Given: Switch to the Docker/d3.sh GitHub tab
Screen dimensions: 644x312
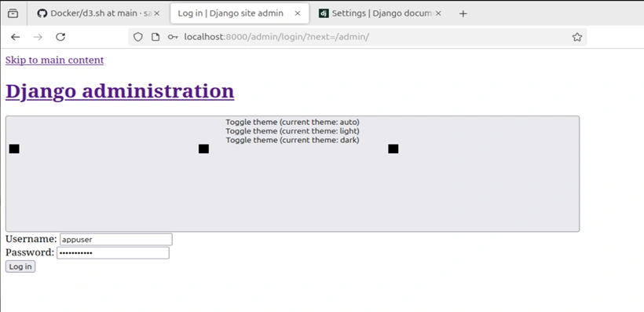Looking at the screenshot, I should 99,13.
